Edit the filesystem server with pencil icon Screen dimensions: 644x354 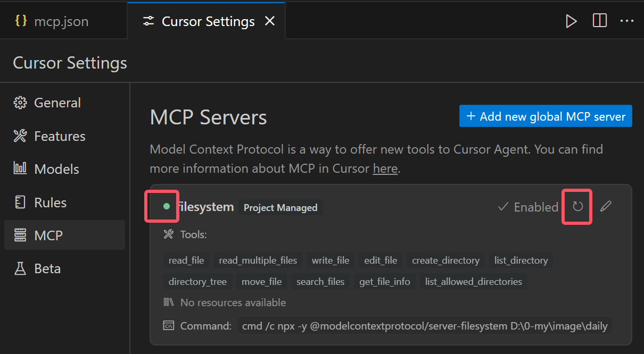click(x=606, y=206)
